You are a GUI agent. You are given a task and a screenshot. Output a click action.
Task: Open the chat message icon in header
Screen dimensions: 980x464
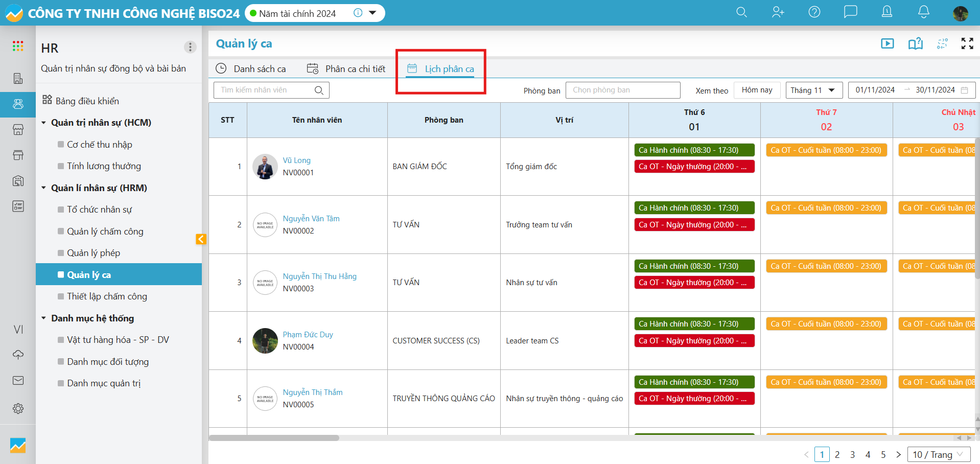850,12
